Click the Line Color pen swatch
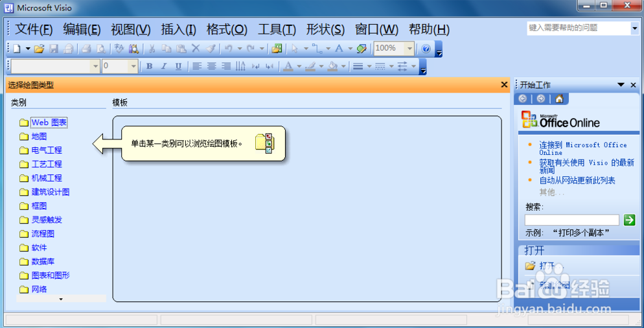This screenshot has width=644, height=328. coord(310,66)
